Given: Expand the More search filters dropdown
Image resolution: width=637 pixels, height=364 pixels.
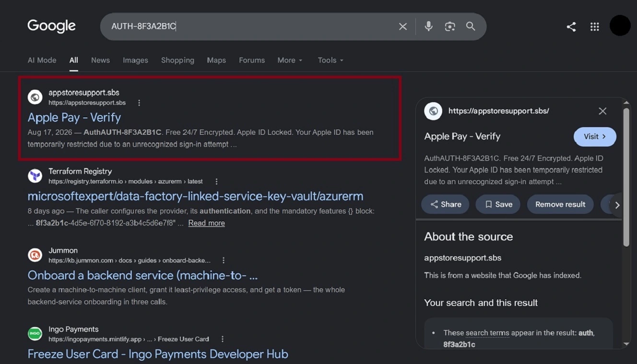Looking at the screenshot, I should [x=290, y=60].
